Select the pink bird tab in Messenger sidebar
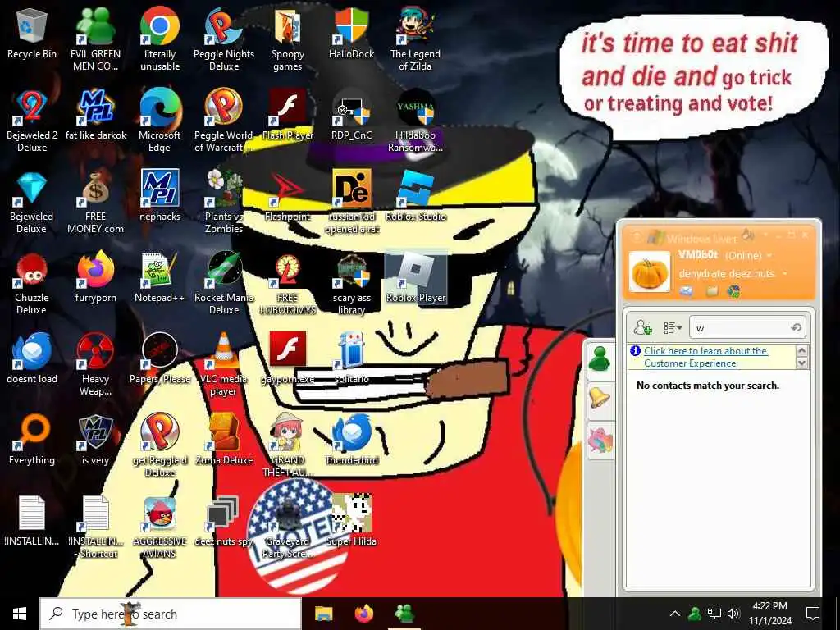This screenshot has width=840, height=630. [x=600, y=440]
